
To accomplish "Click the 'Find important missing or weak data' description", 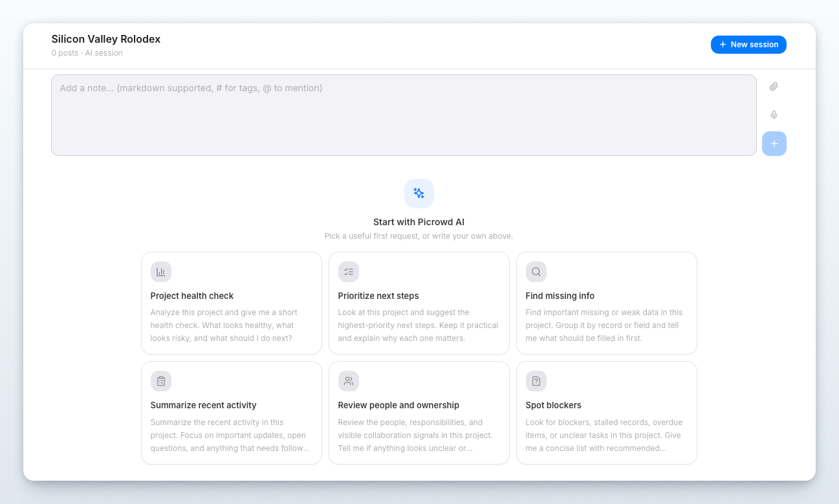I will click(604, 325).
